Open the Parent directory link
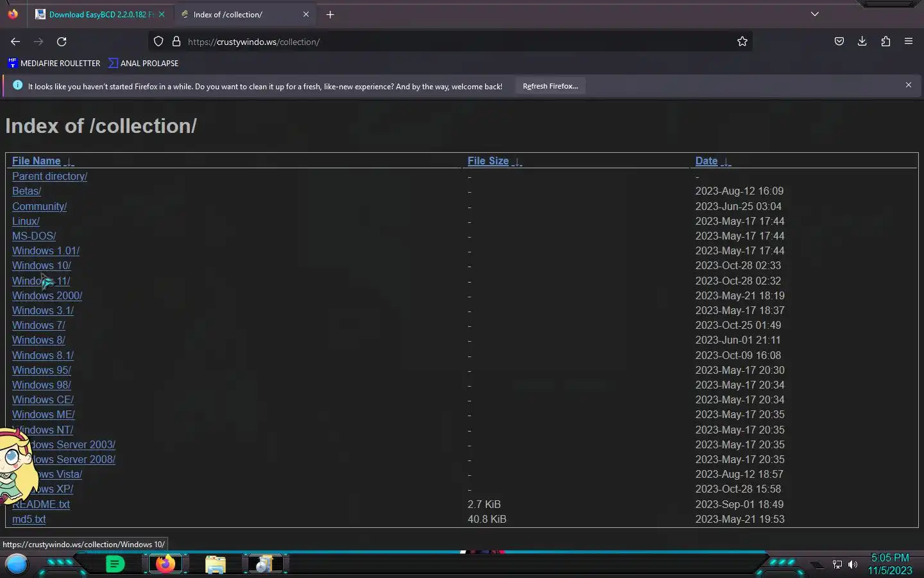 pos(49,176)
